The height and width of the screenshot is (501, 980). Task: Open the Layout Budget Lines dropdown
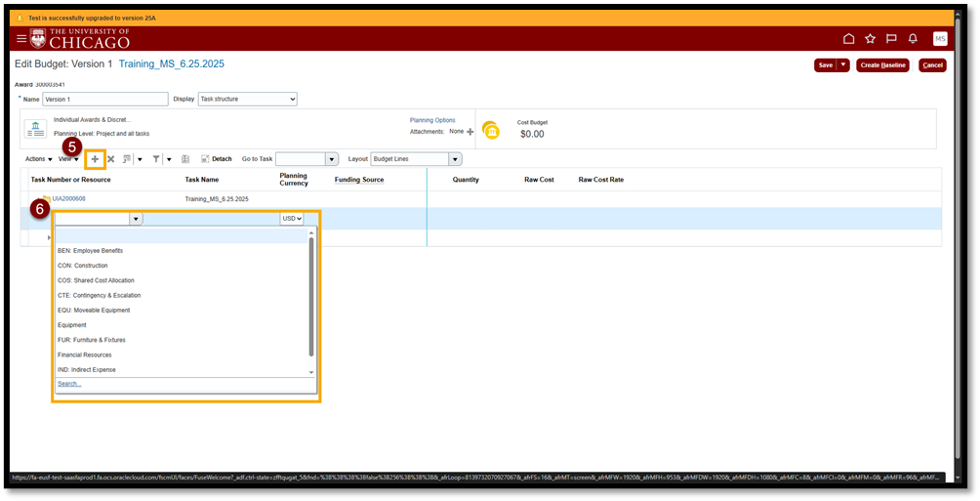(x=416, y=158)
